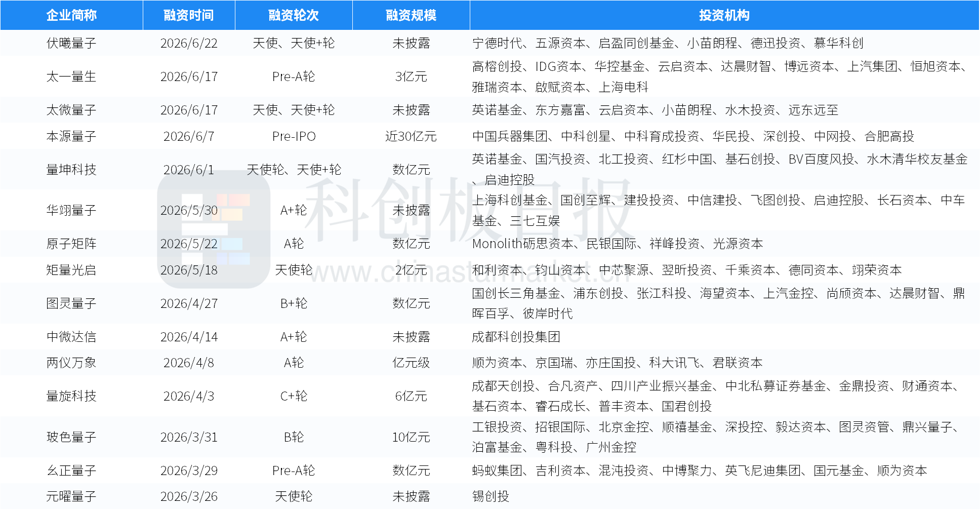The height and width of the screenshot is (510, 980).
Task: Click the date 2026/4/3
Action: pyautogui.click(x=189, y=396)
